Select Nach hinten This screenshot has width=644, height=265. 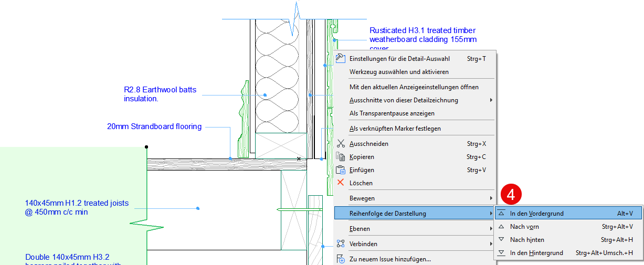[568, 239]
